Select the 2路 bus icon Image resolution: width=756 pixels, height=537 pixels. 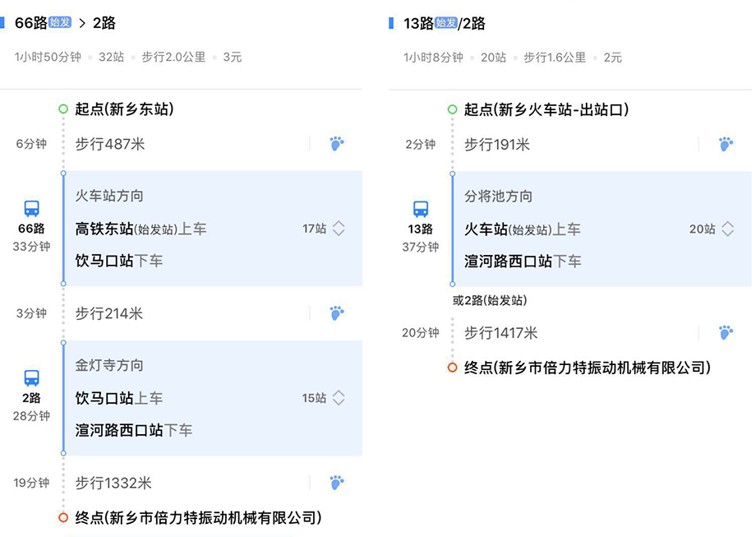coord(32,377)
